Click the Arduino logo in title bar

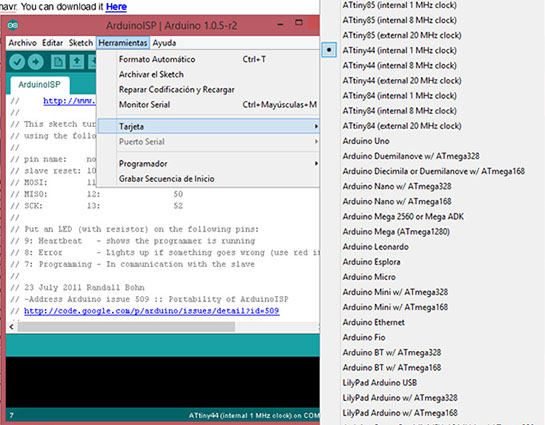point(13,25)
